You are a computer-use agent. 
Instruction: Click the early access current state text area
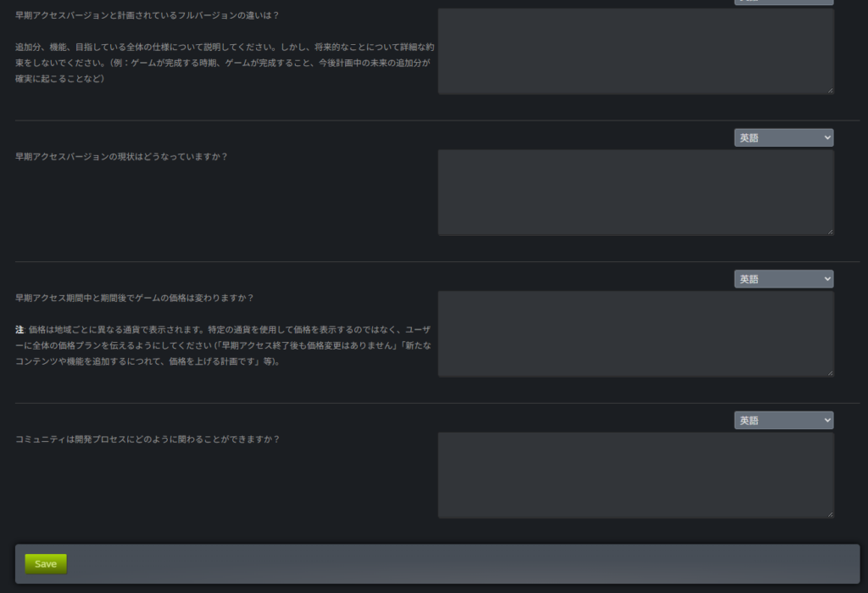635,193
